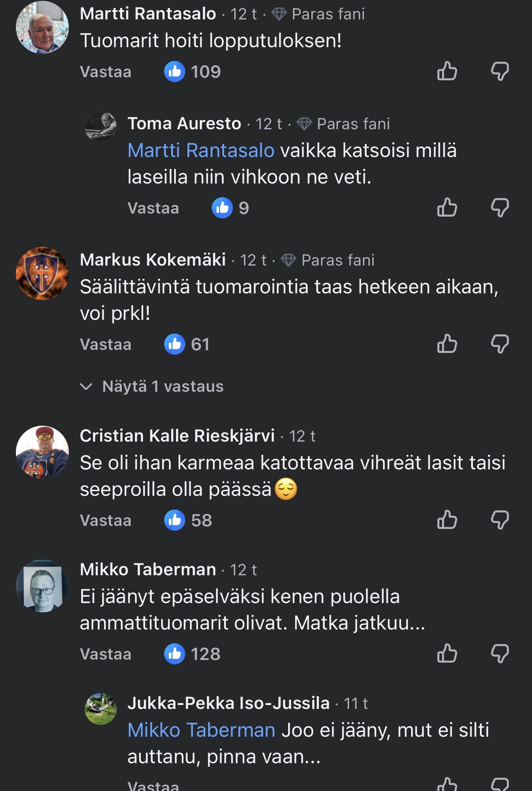View the 109 reactions on Martti's comment

(x=193, y=71)
